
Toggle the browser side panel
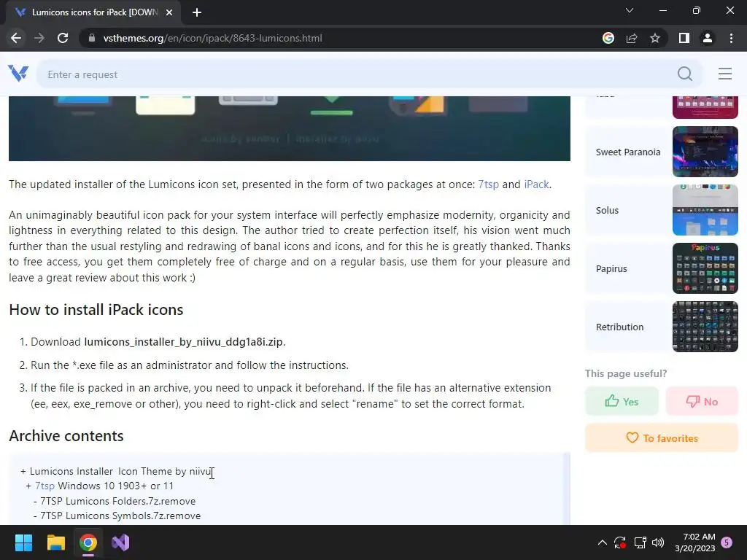[684, 38]
